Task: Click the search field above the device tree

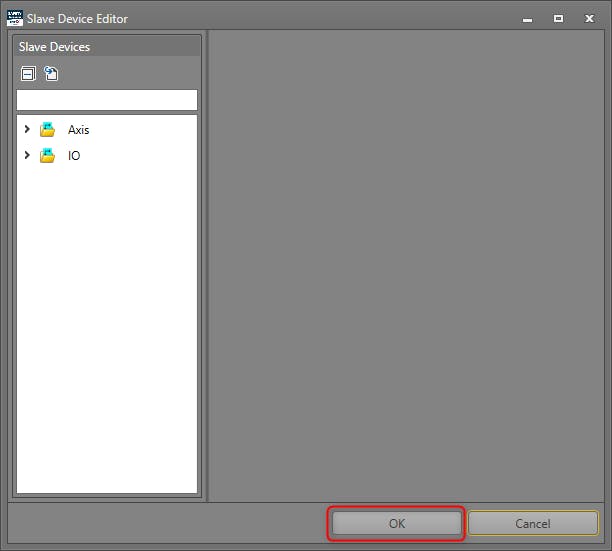Action: click(x=107, y=100)
